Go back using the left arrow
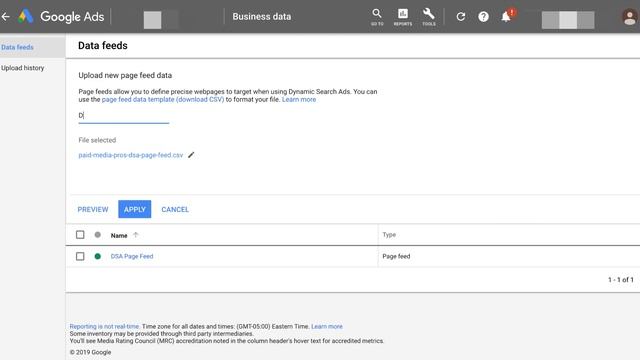 [x=5, y=17]
